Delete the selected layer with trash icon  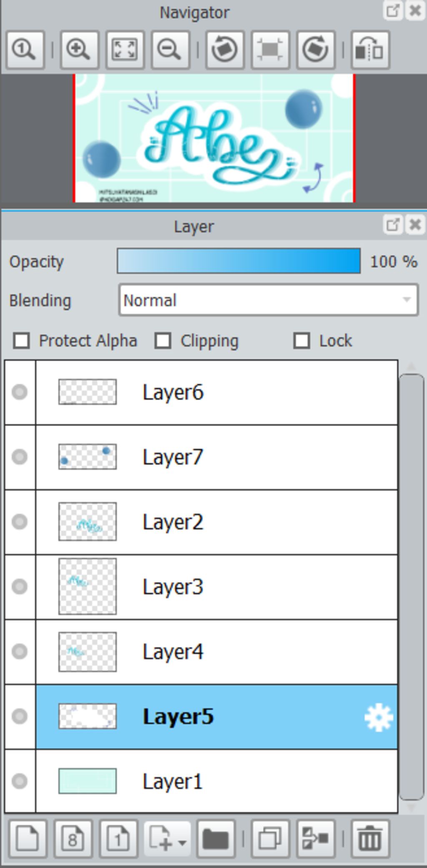pyautogui.click(x=370, y=839)
